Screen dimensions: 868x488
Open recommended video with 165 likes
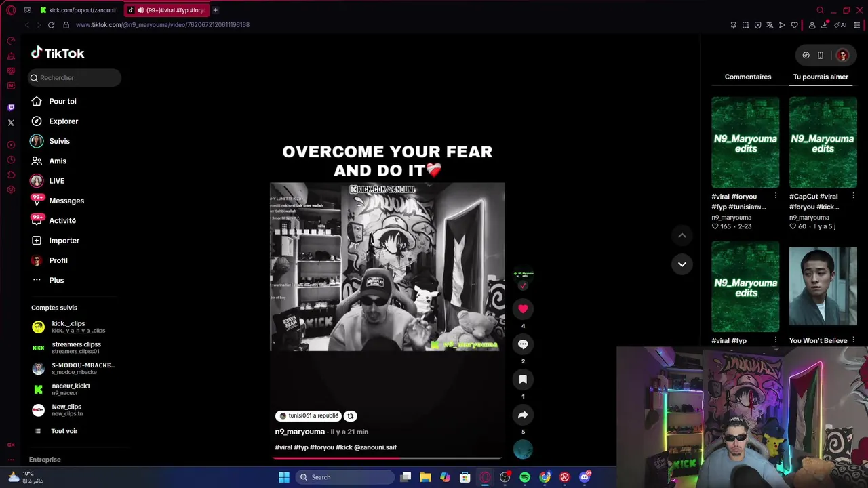[x=745, y=142]
